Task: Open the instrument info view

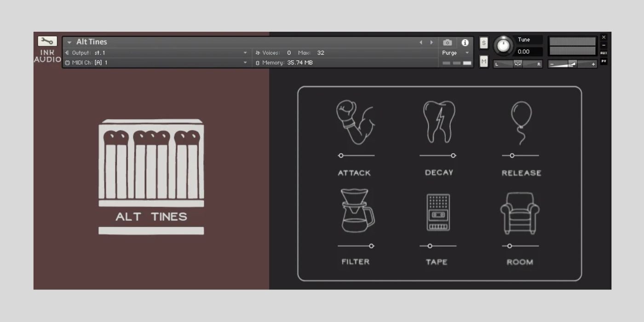Action: (466, 42)
